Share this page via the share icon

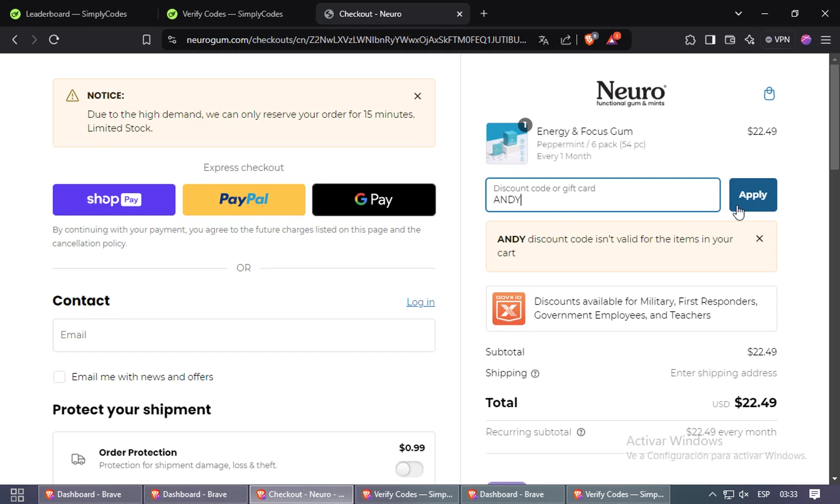pyautogui.click(x=566, y=40)
